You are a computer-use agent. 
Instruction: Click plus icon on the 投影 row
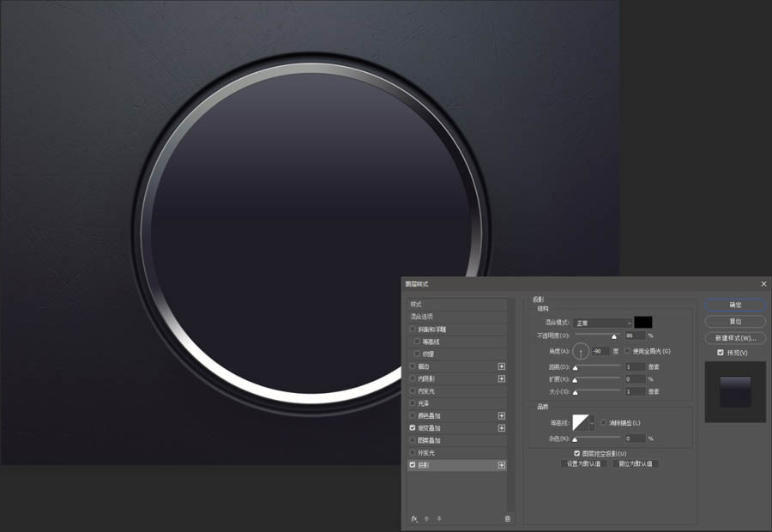coord(502,465)
